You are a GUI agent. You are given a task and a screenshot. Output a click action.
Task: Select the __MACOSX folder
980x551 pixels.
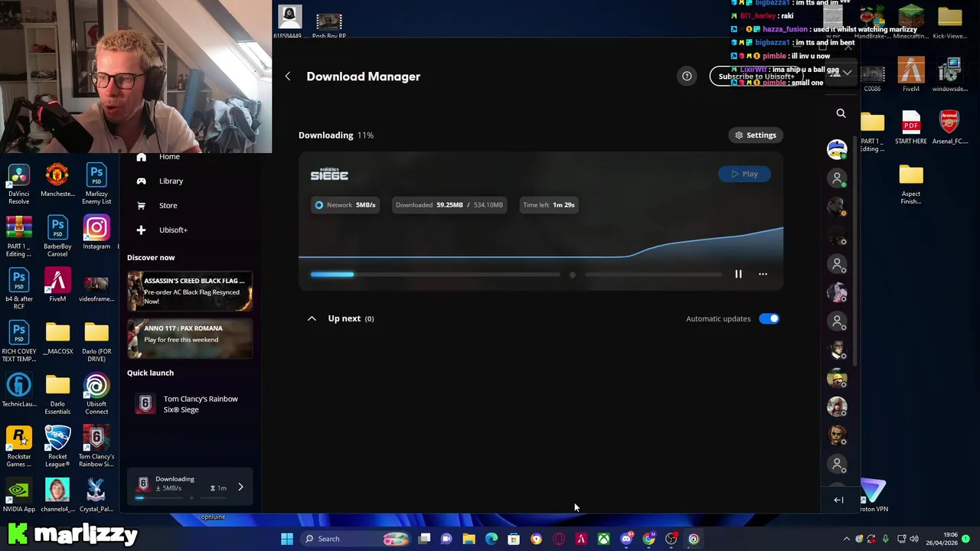57,338
